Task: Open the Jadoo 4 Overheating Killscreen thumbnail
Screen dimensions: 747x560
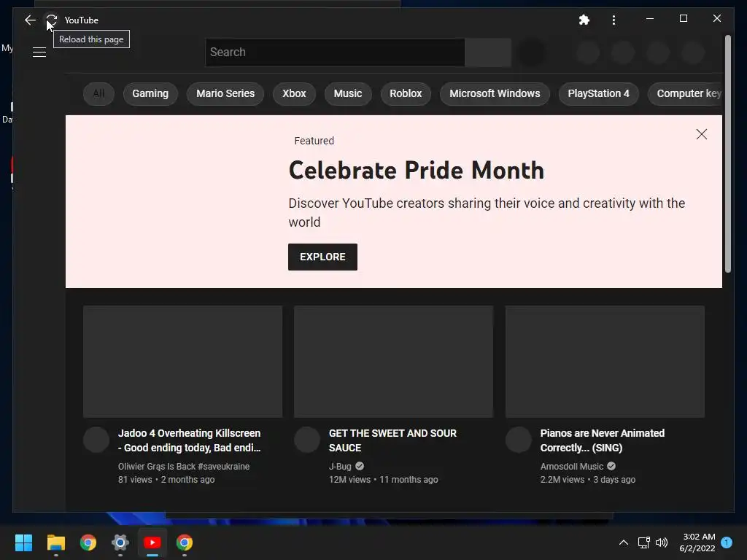Action: pos(182,362)
